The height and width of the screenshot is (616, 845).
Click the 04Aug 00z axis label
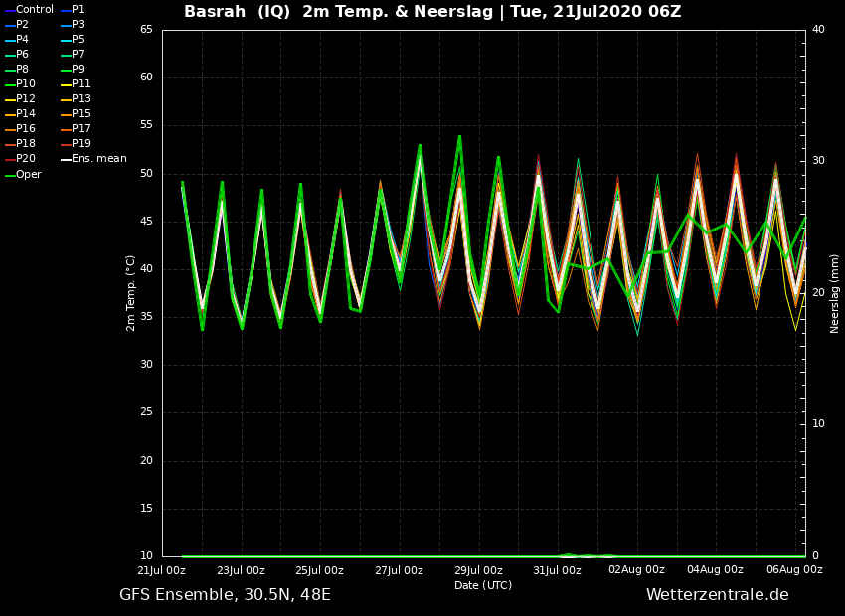[715, 569]
